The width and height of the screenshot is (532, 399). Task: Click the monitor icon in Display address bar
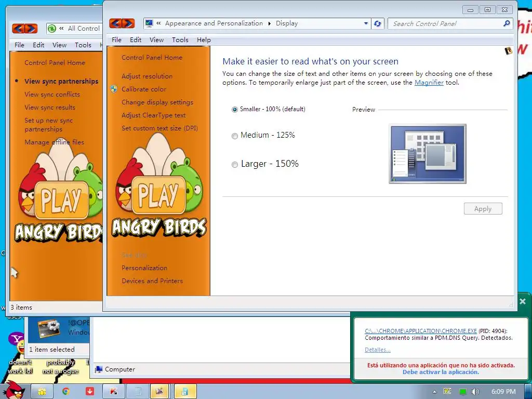click(149, 23)
